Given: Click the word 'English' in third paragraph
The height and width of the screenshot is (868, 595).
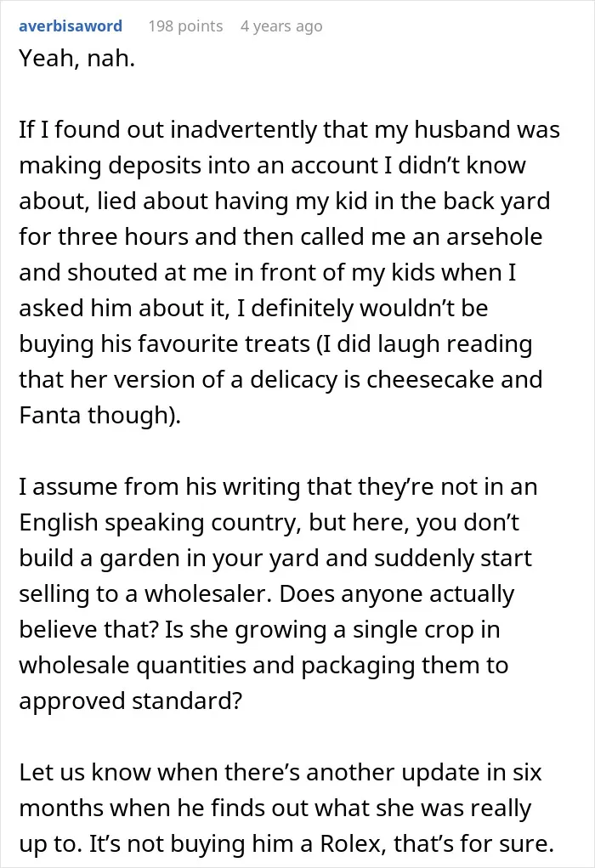Looking at the screenshot, I should 57,523.
